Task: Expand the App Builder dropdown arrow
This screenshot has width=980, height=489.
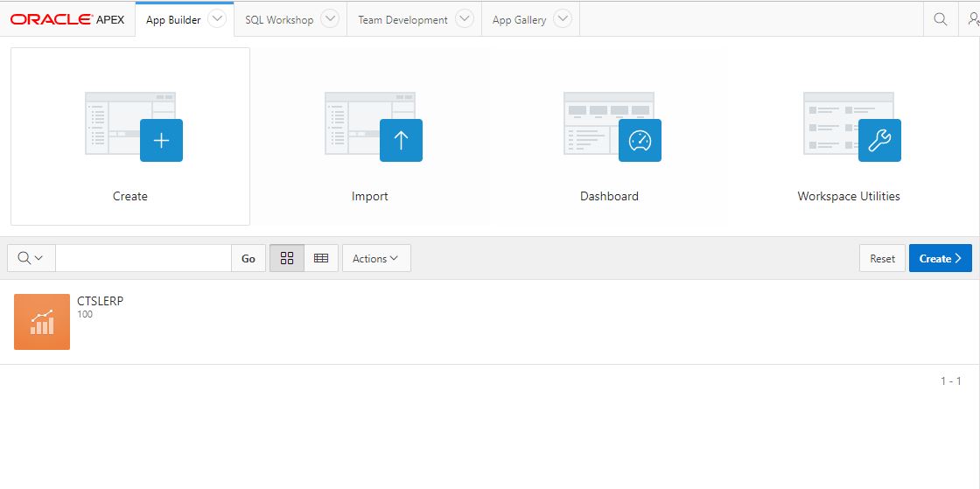Action: 216,19
